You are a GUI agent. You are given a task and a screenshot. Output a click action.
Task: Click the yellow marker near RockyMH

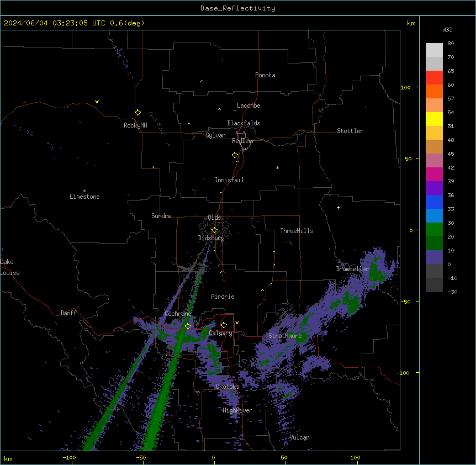138,113
